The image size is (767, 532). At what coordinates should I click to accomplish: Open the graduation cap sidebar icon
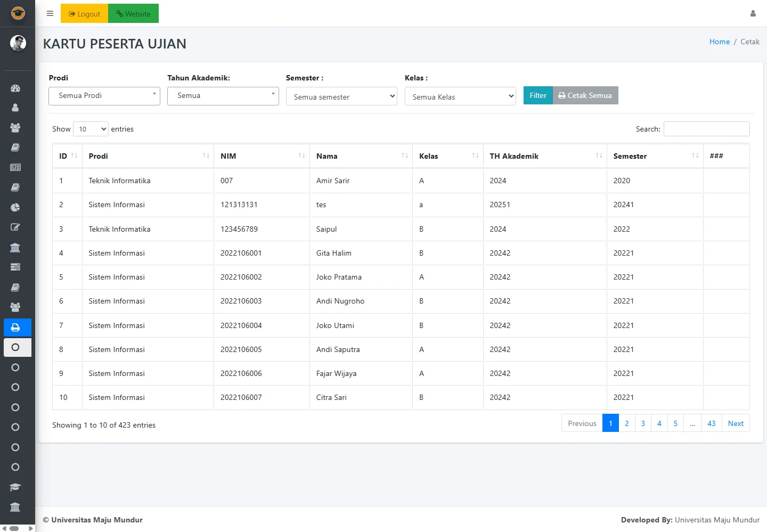(15, 487)
